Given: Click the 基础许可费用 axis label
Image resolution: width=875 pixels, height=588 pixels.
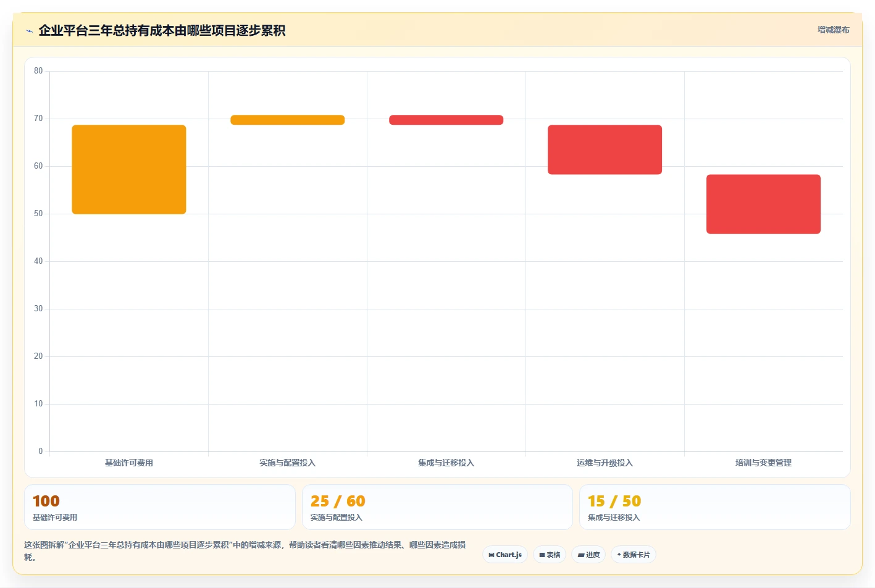Looking at the screenshot, I should tap(129, 463).
